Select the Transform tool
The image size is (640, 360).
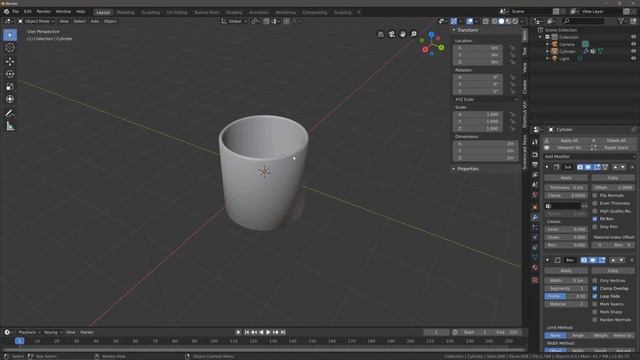10,99
